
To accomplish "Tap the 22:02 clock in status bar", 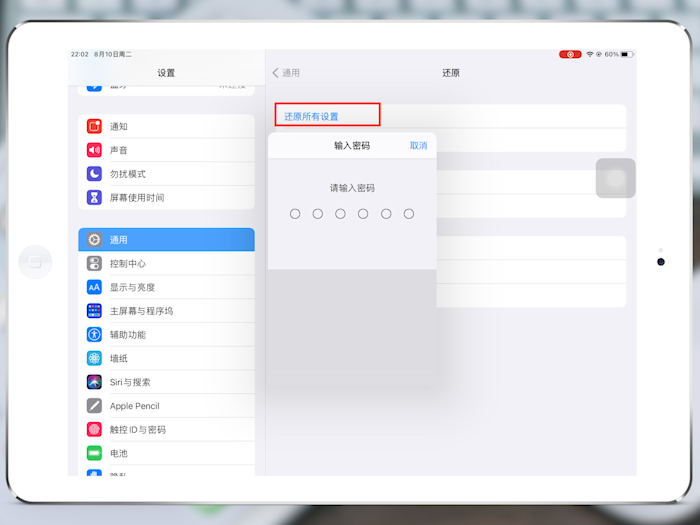I will (x=79, y=54).
